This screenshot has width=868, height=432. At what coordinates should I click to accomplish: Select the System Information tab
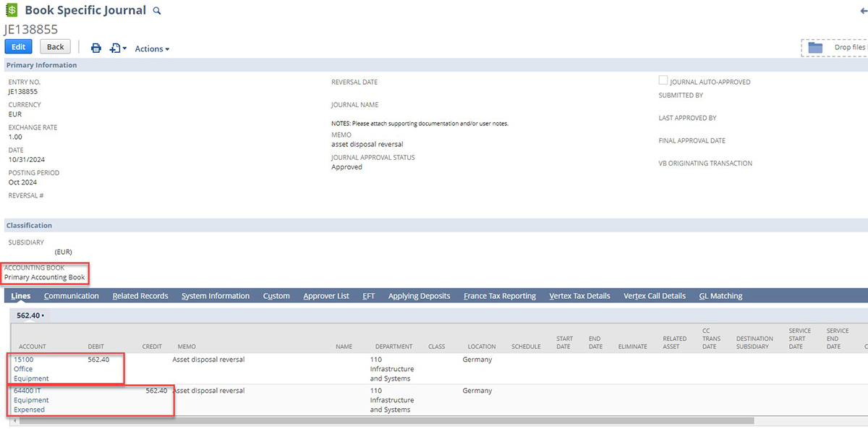point(216,296)
